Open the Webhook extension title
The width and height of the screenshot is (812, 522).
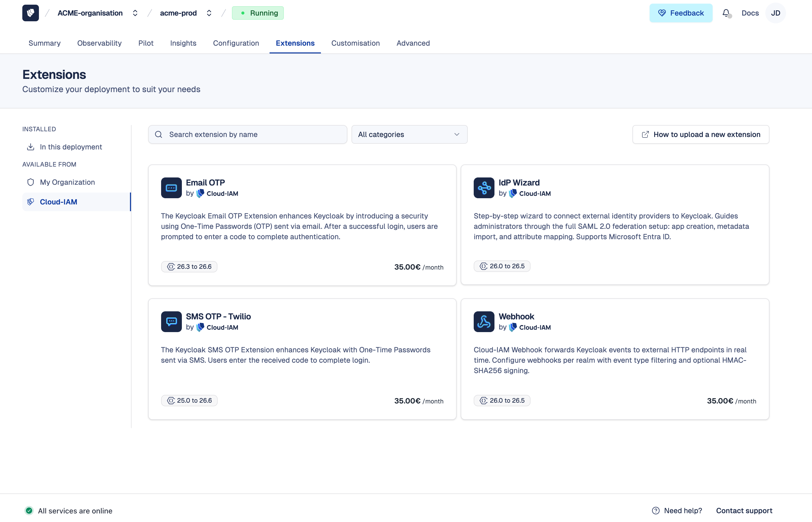coord(516,316)
